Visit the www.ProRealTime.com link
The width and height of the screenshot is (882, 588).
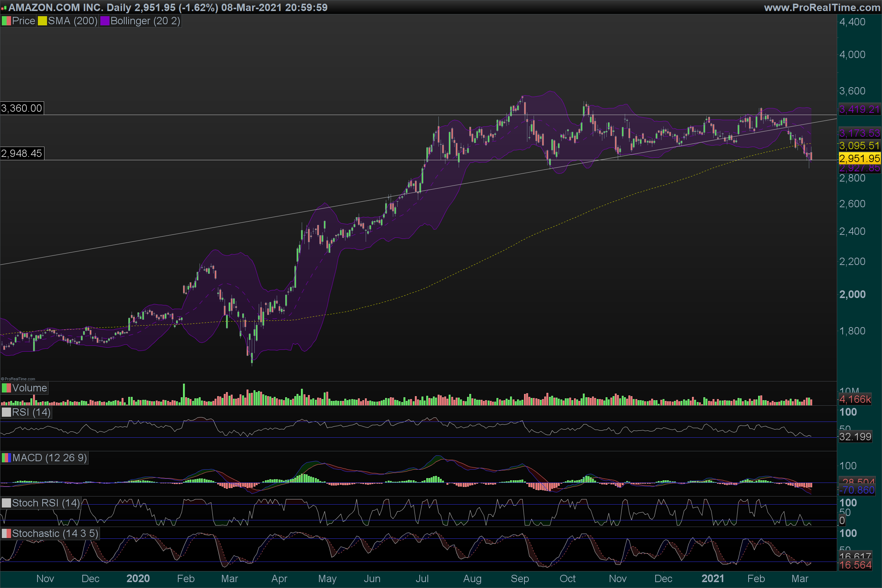tap(822, 7)
